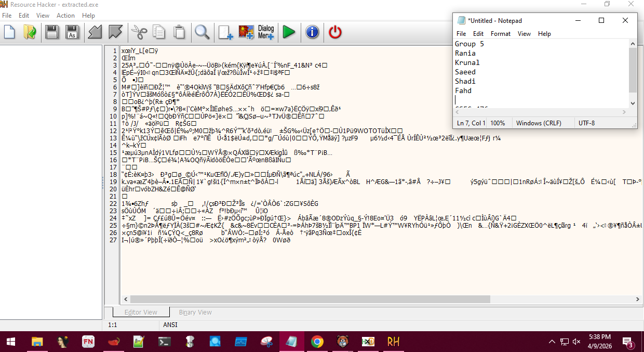Open the bear icon on the taskbar
Screen dimensions: 644x352
pyautogui.click(x=342, y=342)
